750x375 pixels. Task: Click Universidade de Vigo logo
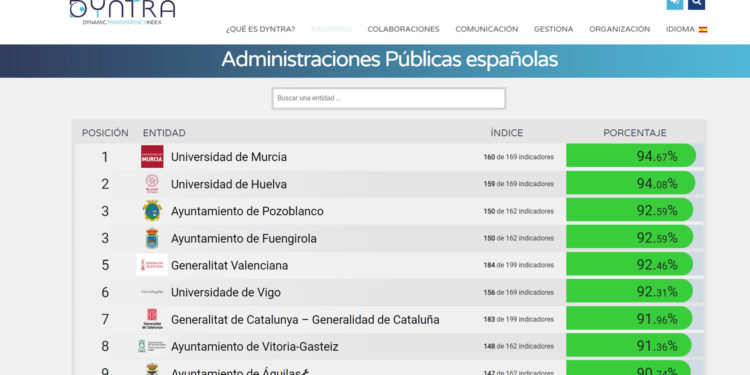pos(152,292)
